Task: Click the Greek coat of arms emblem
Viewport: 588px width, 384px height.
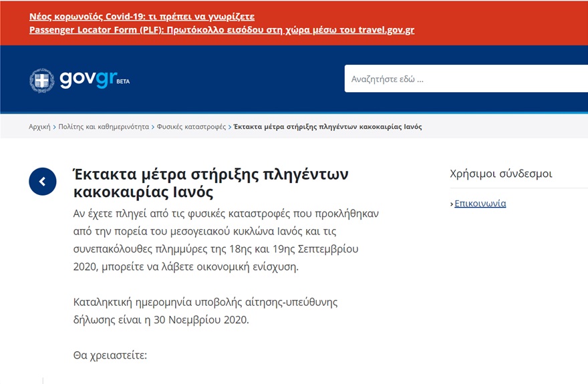Action: pos(42,80)
